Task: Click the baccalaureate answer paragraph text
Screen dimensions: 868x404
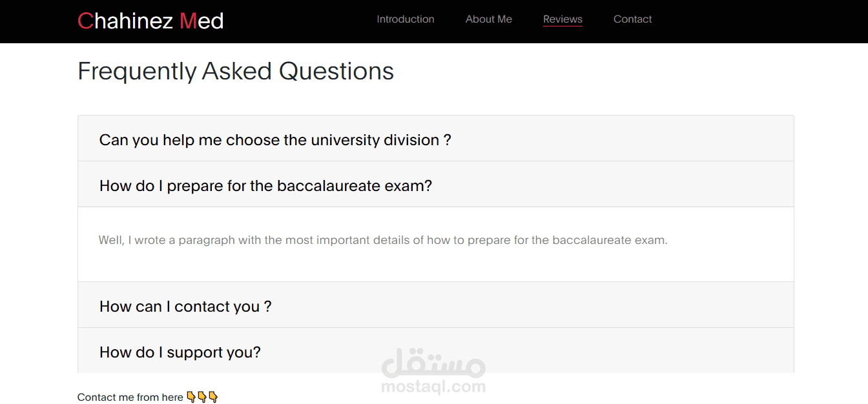Action: pos(382,240)
